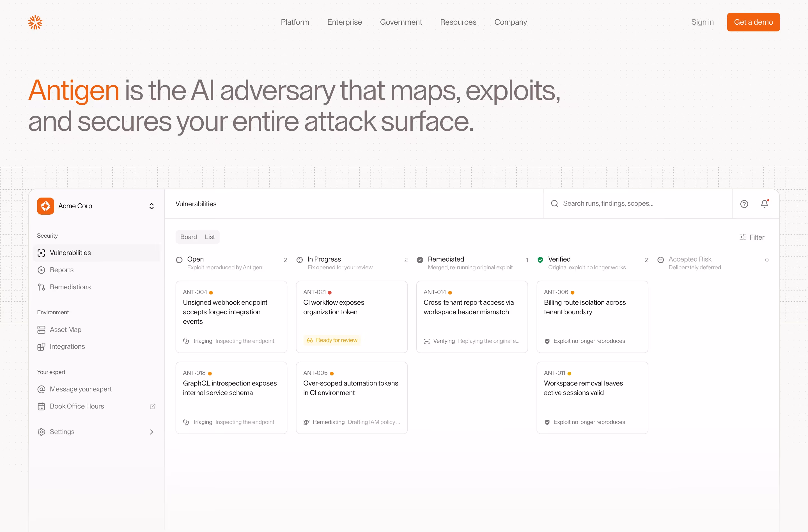Select Vulnerabilities in the sidebar
The width and height of the screenshot is (808, 532).
point(97,253)
